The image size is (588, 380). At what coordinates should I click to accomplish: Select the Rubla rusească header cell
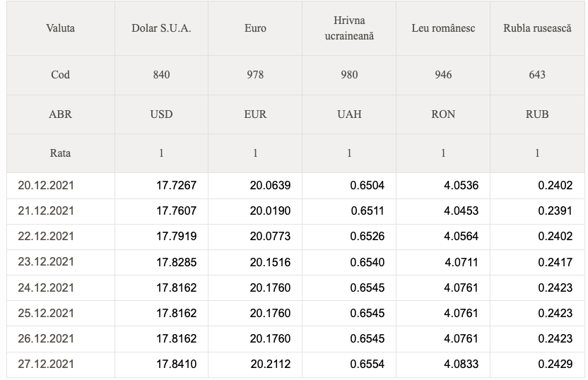(x=537, y=28)
